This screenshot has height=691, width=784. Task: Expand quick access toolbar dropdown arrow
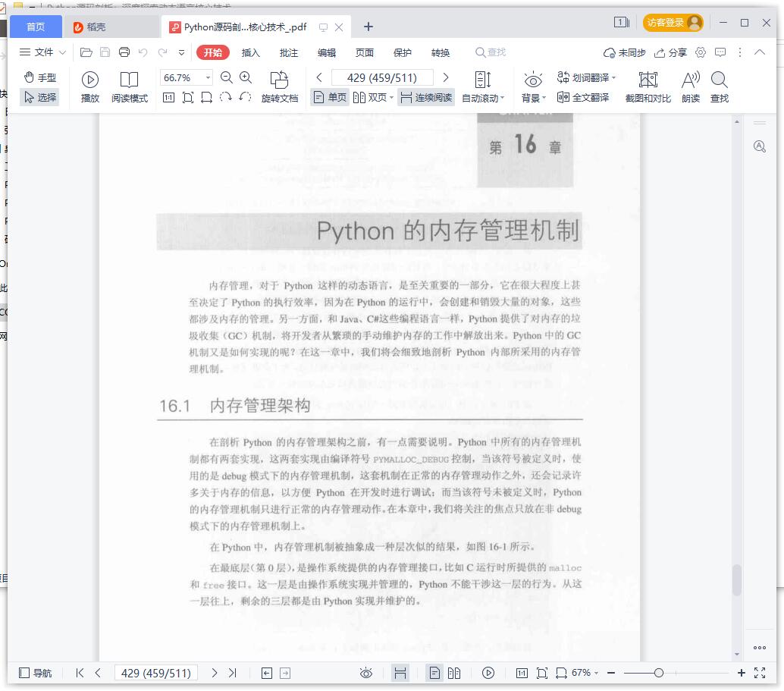point(181,52)
